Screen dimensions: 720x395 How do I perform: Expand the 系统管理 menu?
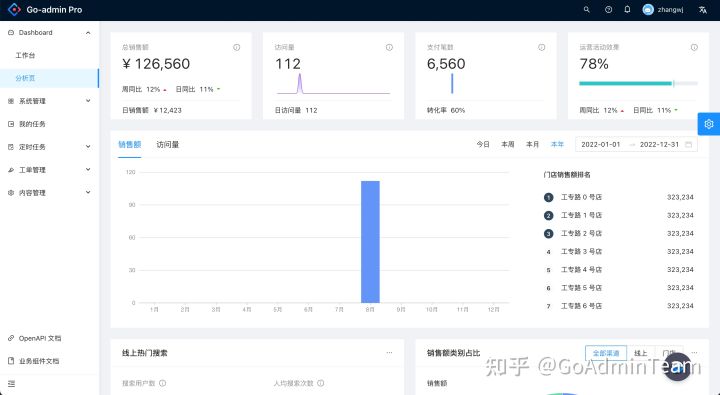coord(50,101)
